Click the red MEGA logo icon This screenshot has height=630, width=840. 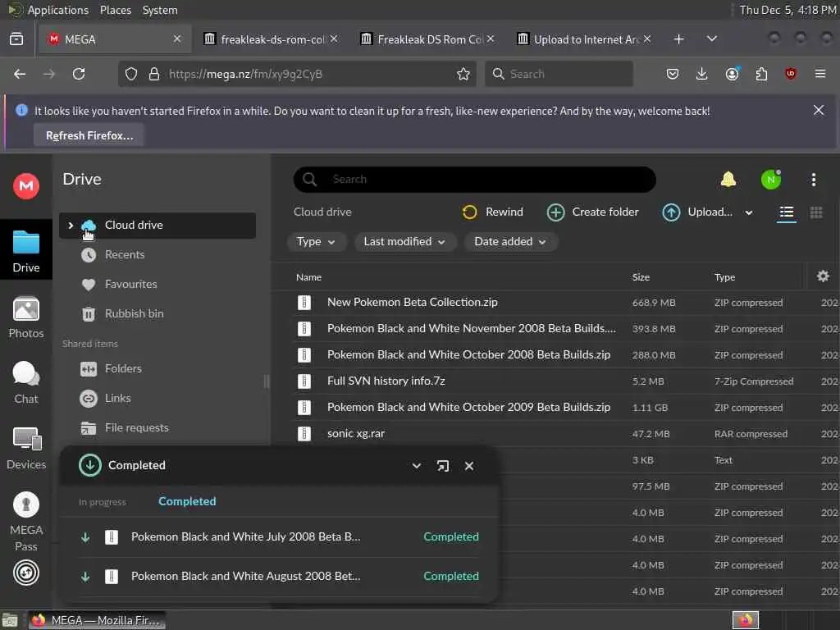(x=25, y=186)
